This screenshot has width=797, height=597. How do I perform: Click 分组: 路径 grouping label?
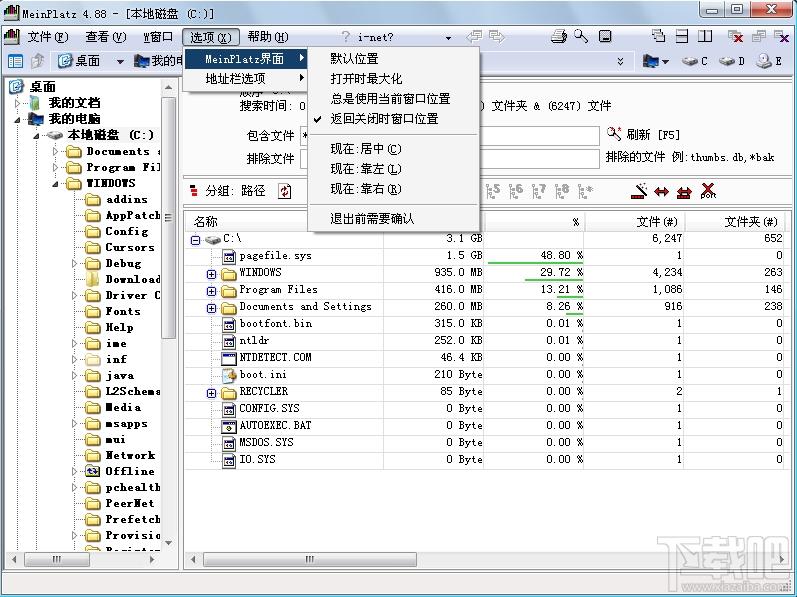tap(235, 191)
